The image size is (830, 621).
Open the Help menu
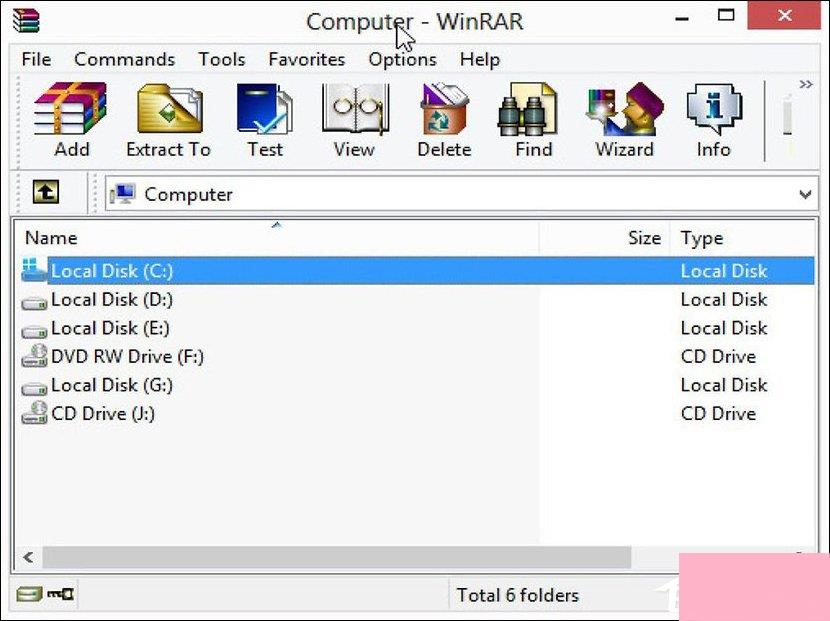pos(480,59)
